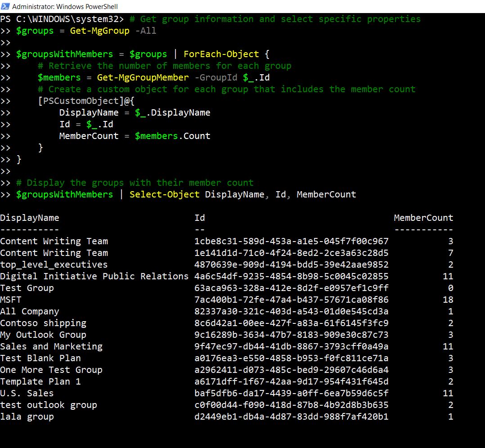Click the PowerShell icon in the title bar
This screenshot has height=448, width=485.
tap(5, 7)
